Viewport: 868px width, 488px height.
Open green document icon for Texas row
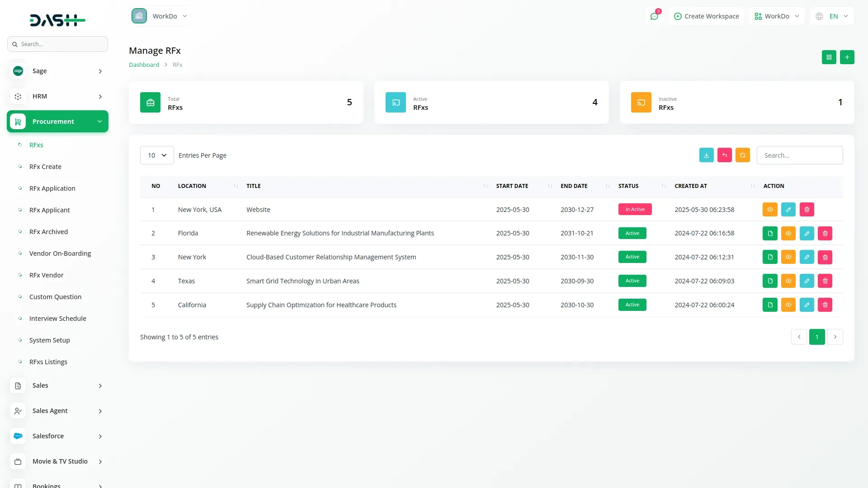coord(770,281)
